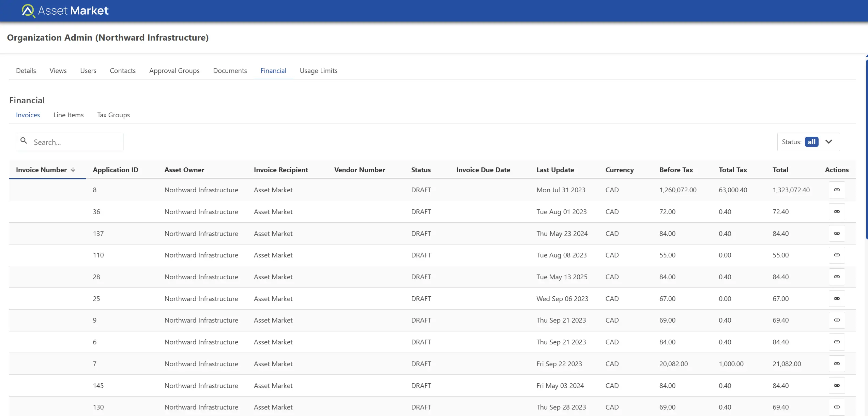This screenshot has height=416, width=868.
Task: Open the Documents tab
Action: pyautogui.click(x=230, y=71)
